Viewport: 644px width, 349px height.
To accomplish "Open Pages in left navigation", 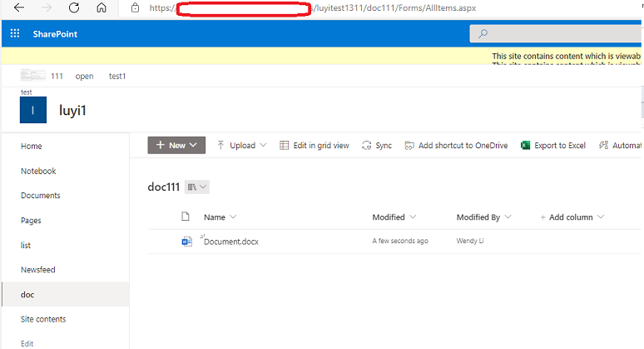I will tap(31, 221).
